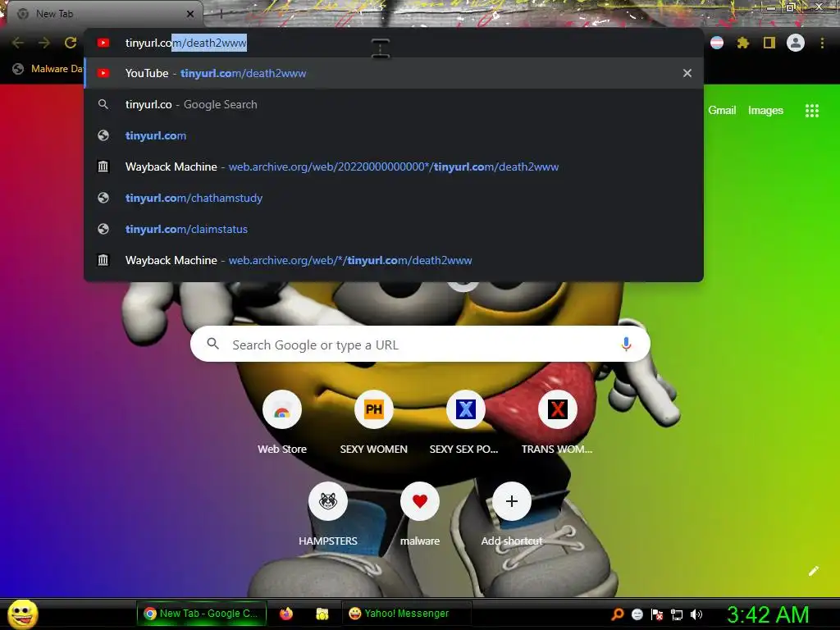Open the Gmail link
The width and height of the screenshot is (840, 630).
[722, 111]
